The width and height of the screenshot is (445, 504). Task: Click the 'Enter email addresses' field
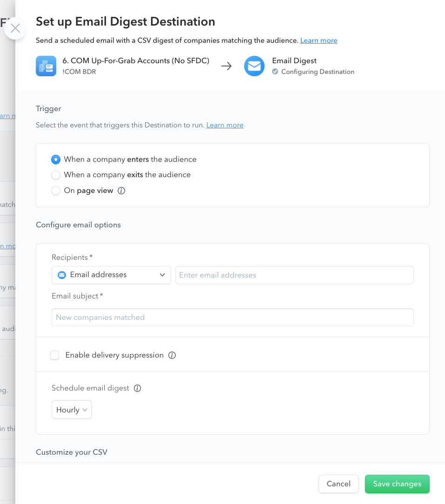coord(294,275)
